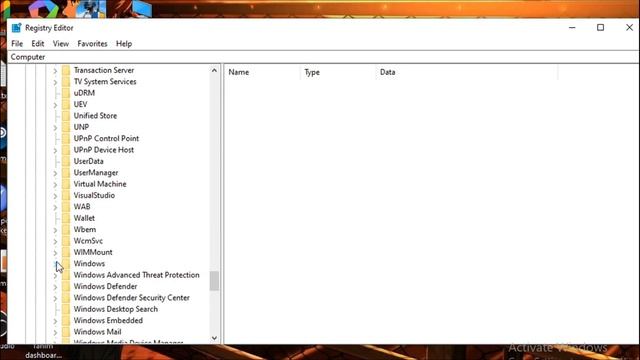Click the VisualStudio folder icon
This screenshot has height=360, width=640.
(66, 196)
